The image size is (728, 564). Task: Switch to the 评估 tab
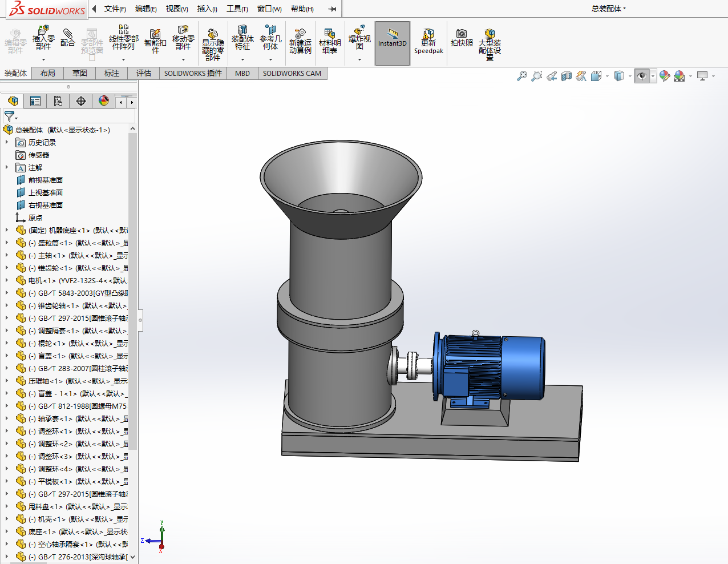click(143, 73)
